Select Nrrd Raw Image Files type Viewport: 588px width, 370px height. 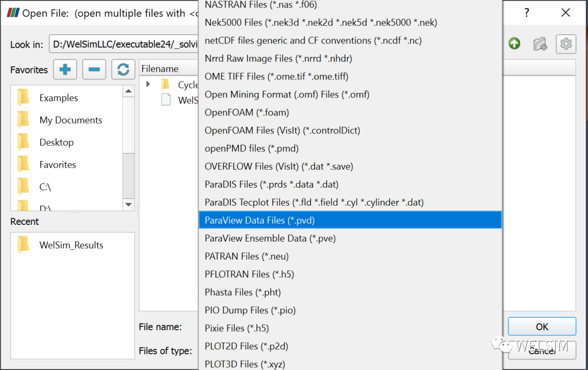coord(350,58)
